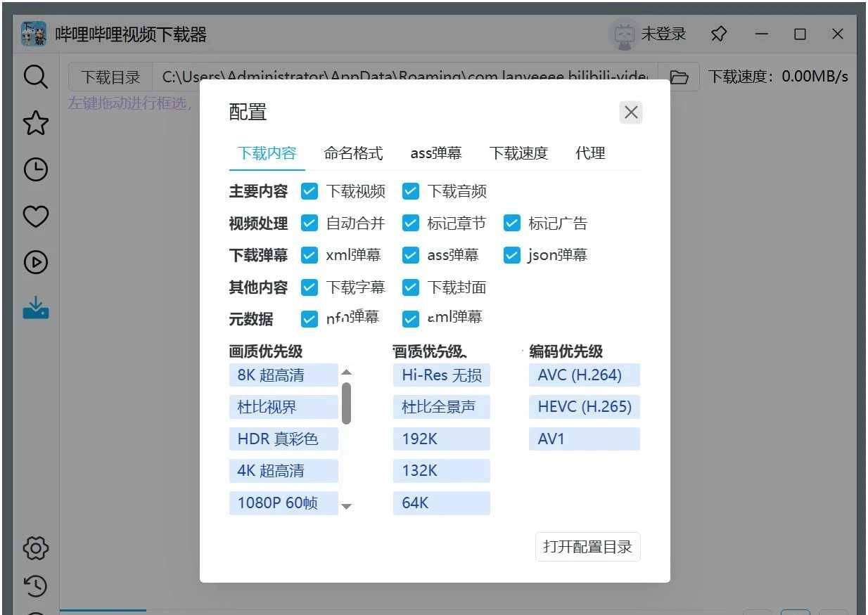Click the 下载目录 button
The height and width of the screenshot is (615, 868).
click(x=110, y=77)
